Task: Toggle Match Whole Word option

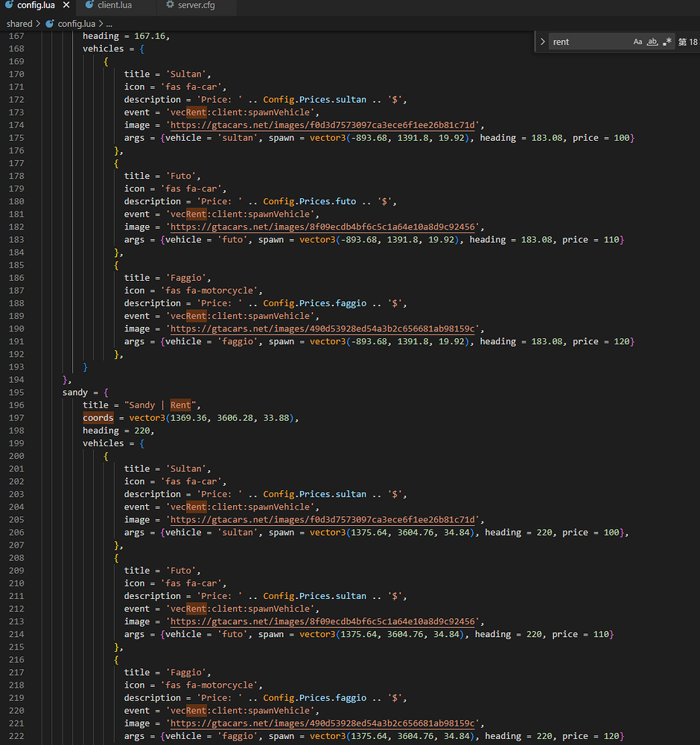Action: [652, 42]
